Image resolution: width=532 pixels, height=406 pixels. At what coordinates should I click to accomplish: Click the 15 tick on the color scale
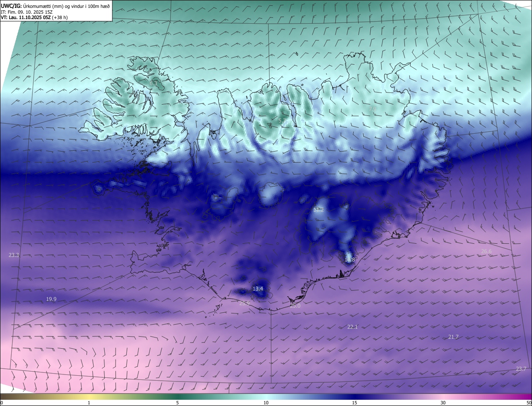[x=355, y=403]
